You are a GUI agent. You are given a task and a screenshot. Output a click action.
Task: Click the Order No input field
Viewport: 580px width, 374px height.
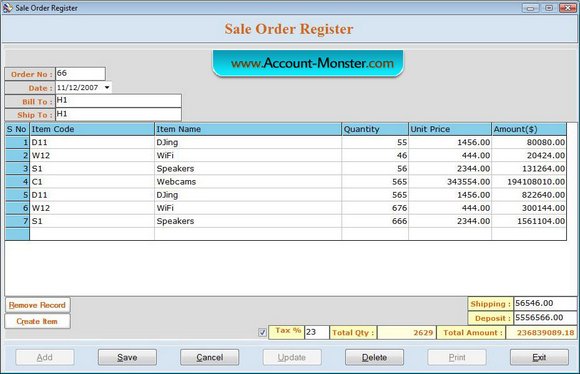(80, 74)
